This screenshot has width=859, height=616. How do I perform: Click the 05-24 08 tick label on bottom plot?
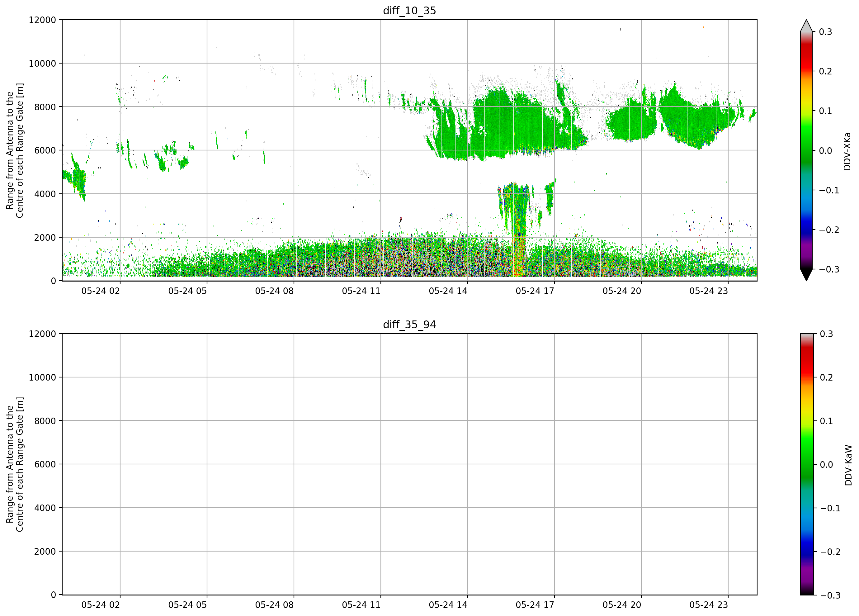[x=274, y=605]
